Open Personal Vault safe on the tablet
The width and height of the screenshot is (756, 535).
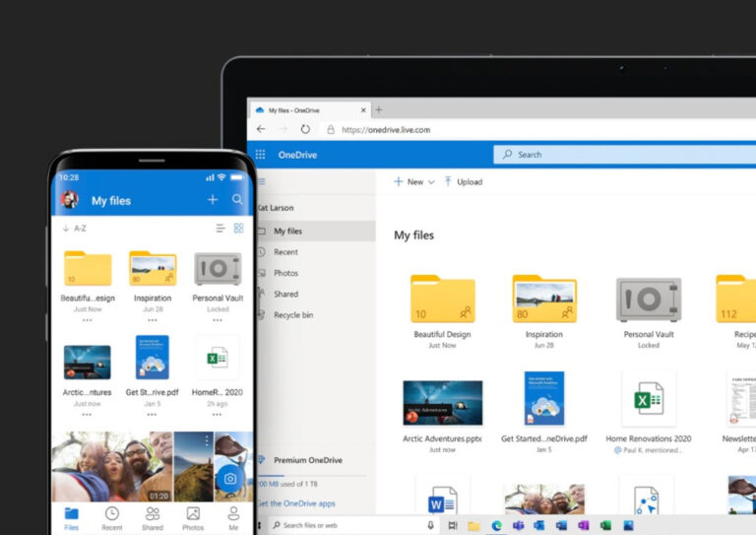click(x=649, y=300)
